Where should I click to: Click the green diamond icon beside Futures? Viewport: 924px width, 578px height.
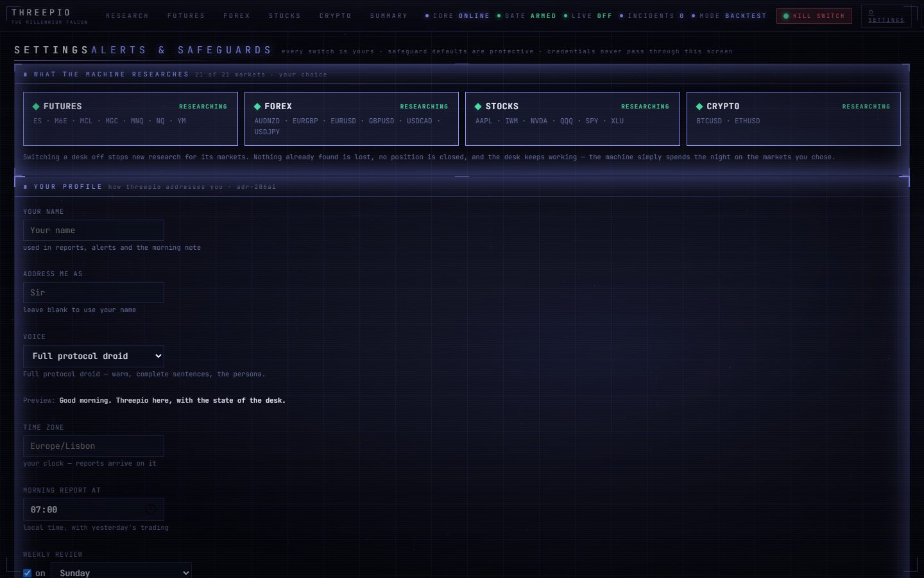tap(36, 107)
